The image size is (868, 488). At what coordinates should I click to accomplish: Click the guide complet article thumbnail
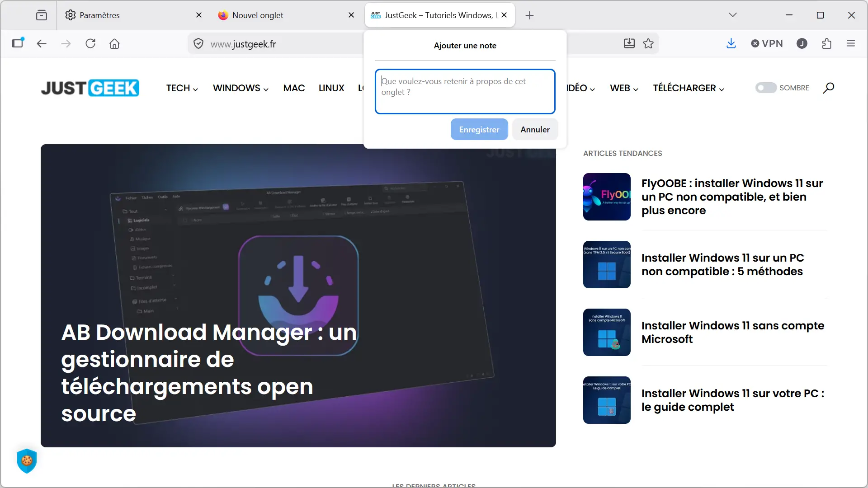(607, 400)
